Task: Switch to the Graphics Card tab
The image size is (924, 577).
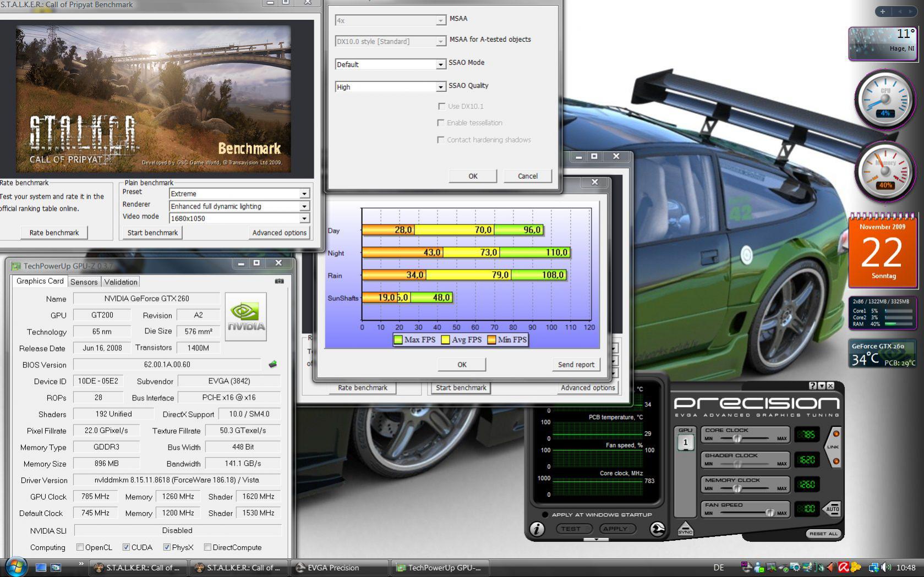Action: pos(40,281)
